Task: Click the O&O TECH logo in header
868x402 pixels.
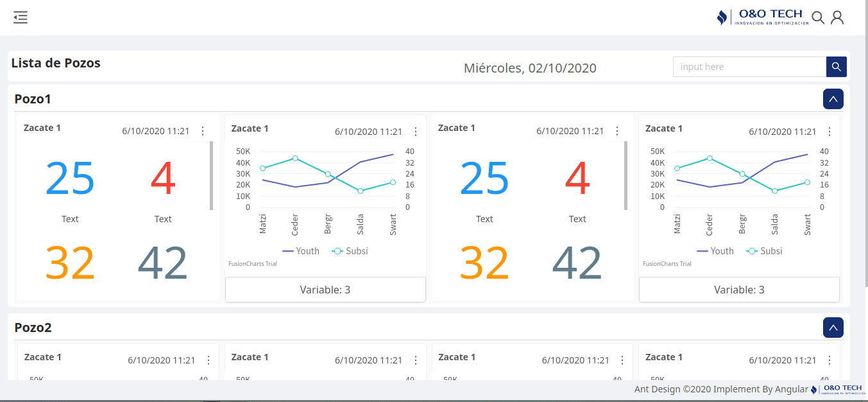Action: coord(763,17)
